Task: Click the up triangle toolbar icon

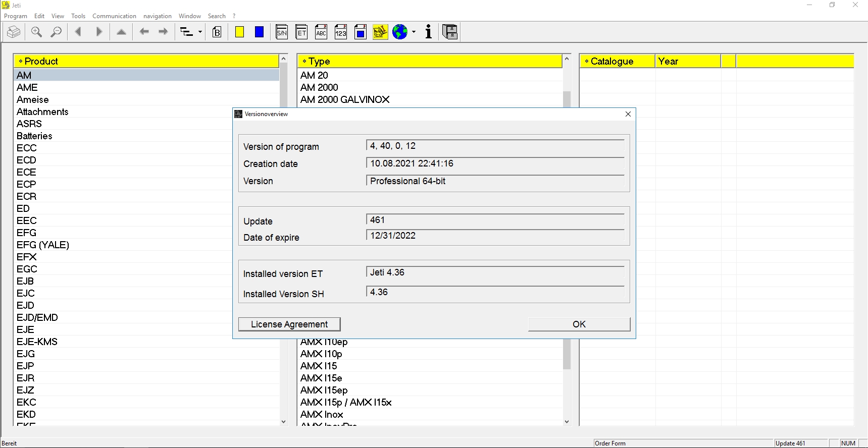Action: point(121,32)
